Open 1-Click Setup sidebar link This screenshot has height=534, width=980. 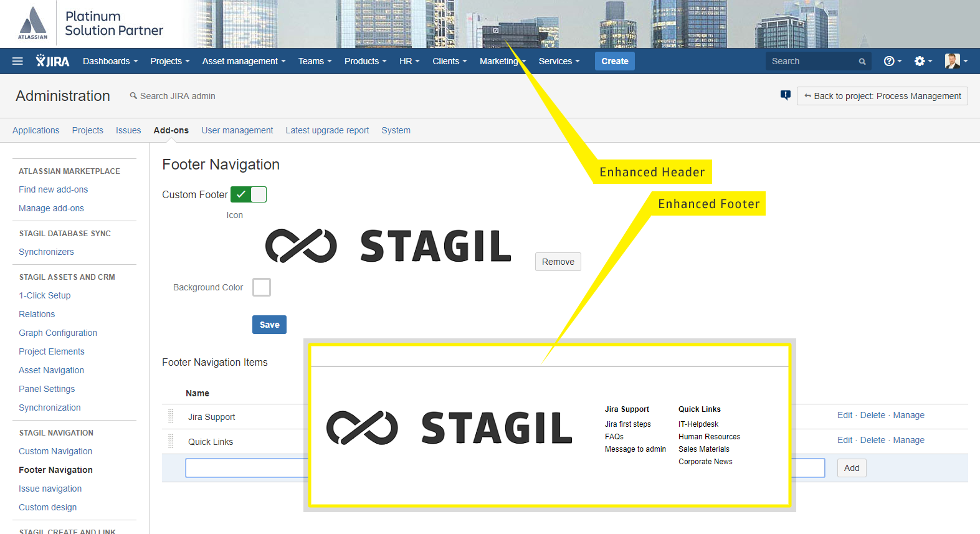(45, 295)
